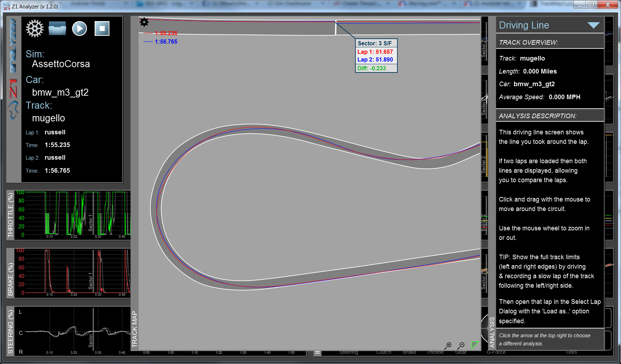Click the Sector 1 marker in throttle graph
Screen dimensions: 621x364
(90, 222)
